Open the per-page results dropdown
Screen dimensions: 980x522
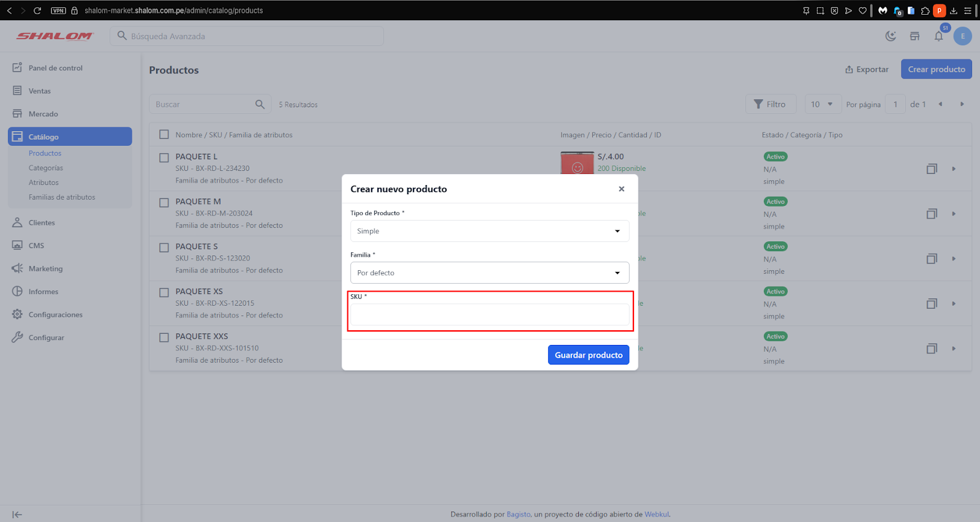[x=821, y=104]
